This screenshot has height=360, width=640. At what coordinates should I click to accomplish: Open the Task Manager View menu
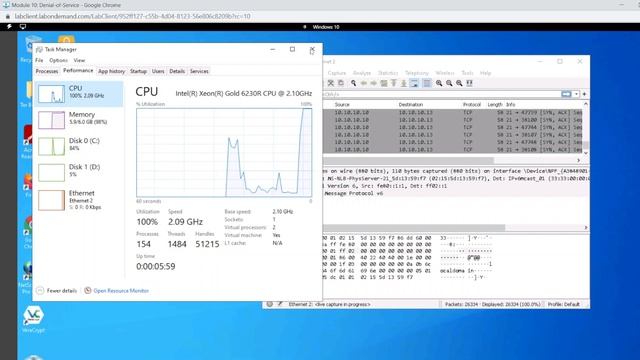[x=79, y=60]
